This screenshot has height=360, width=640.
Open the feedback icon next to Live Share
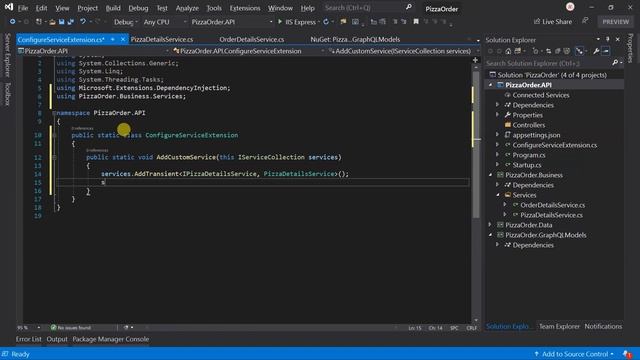tap(585, 21)
